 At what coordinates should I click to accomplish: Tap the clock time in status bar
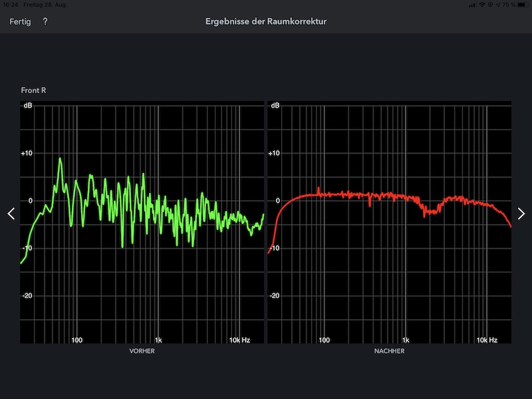[11, 4]
